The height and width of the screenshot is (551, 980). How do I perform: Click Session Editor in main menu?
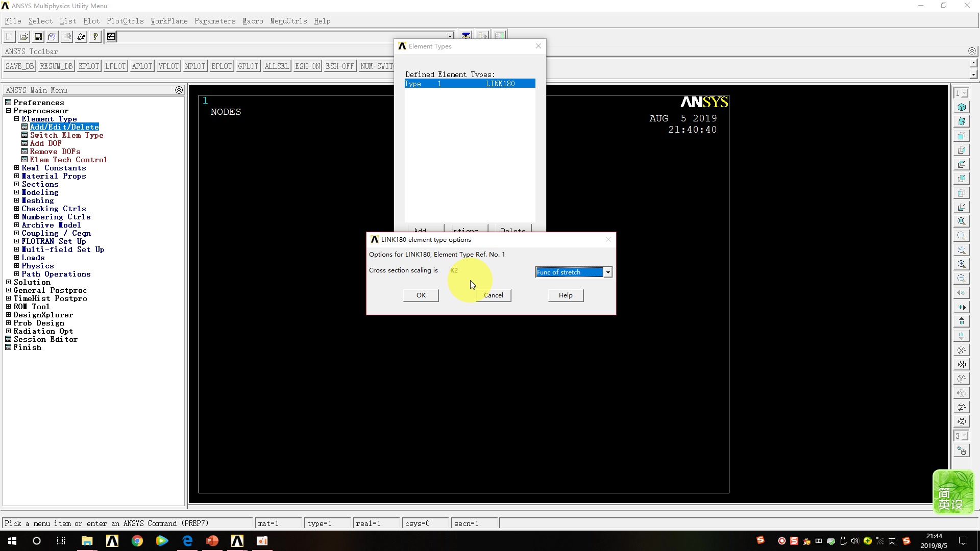(45, 339)
